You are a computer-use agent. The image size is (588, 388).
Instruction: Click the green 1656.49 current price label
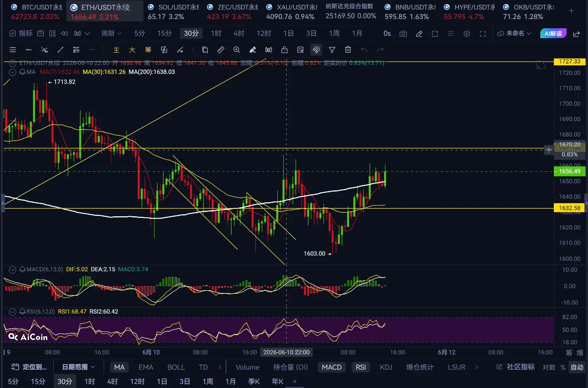tap(570, 171)
